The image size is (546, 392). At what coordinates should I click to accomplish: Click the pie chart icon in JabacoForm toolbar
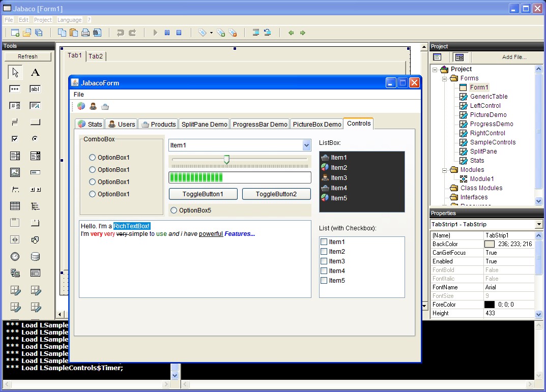click(x=81, y=106)
